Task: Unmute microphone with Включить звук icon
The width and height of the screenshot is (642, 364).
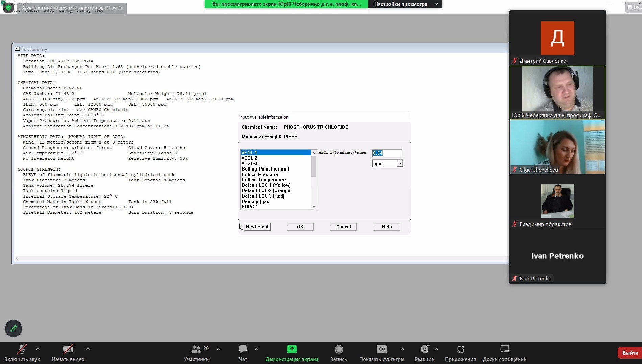Action: pos(22,349)
